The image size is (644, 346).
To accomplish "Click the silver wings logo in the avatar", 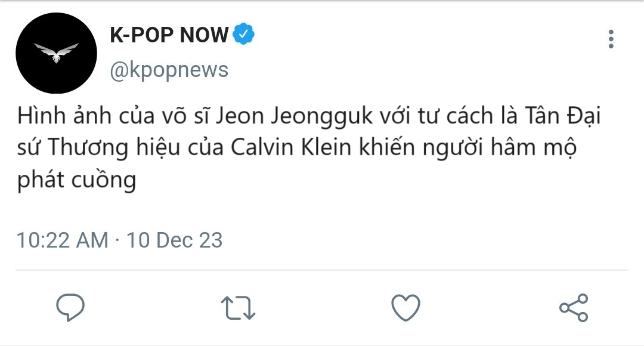I will pyautogui.click(x=56, y=53).
